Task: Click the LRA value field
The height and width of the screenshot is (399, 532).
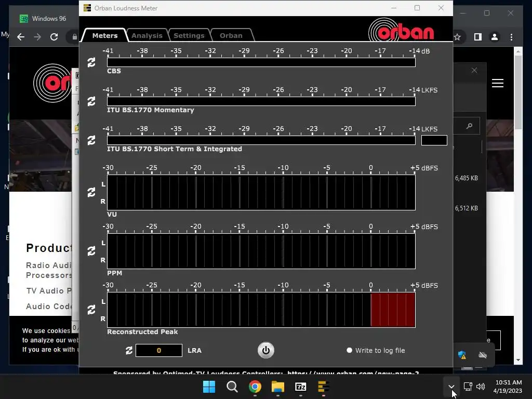Action: pos(159,351)
